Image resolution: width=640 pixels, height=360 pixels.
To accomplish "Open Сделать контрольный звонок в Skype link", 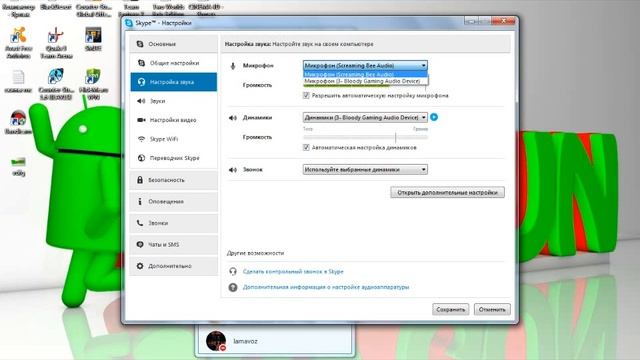I will tap(293, 271).
